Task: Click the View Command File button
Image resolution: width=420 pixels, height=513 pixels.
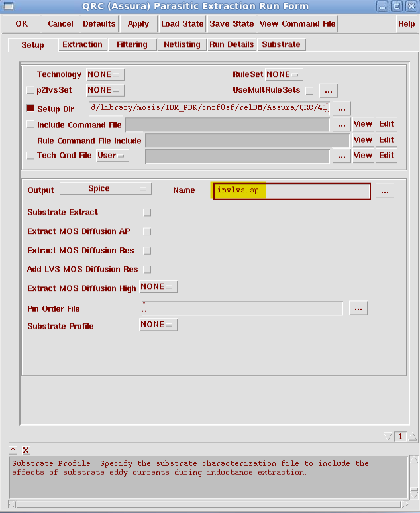Action: coord(297,23)
